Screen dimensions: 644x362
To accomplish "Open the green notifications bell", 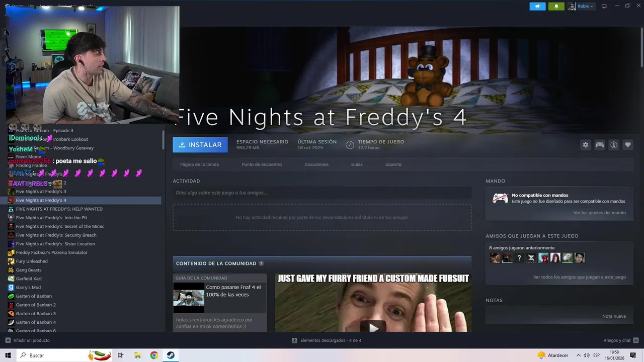I will 556,6.
